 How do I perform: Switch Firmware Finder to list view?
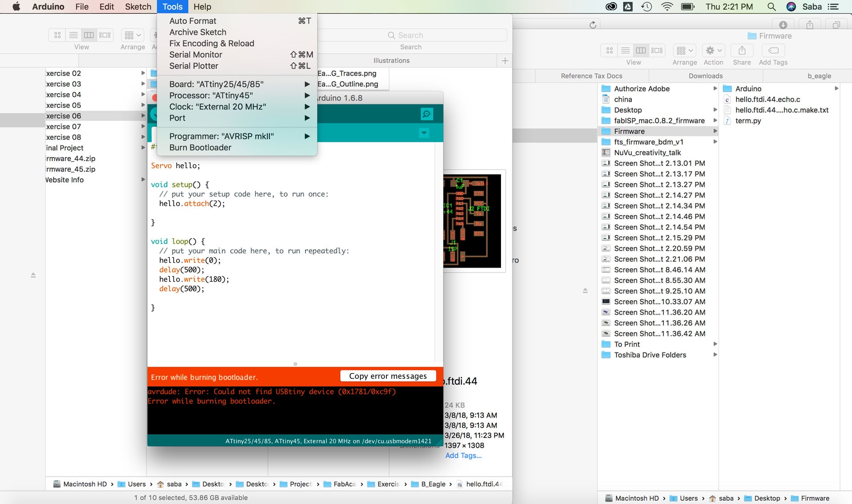pos(625,51)
